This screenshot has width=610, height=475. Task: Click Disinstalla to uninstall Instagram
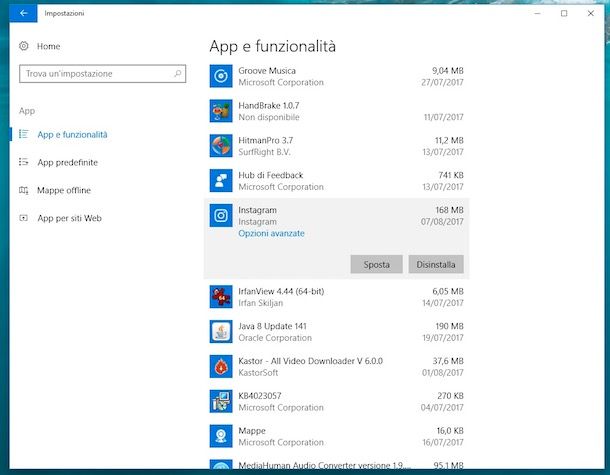pos(436,265)
